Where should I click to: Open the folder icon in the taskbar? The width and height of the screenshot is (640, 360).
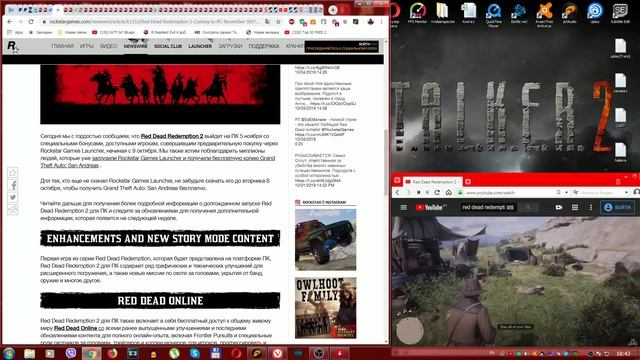click(x=29, y=353)
